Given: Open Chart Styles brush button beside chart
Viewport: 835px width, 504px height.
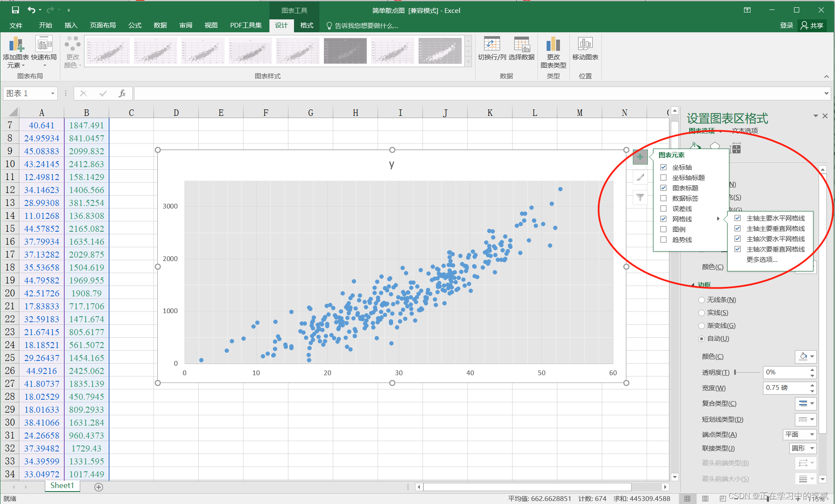Looking at the screenshot, I should [640, 177].
